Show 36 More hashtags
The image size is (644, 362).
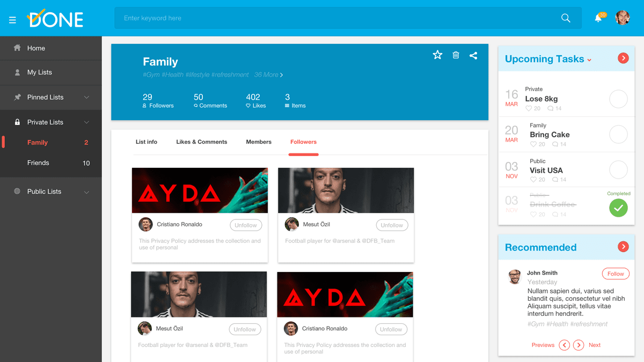268,75
